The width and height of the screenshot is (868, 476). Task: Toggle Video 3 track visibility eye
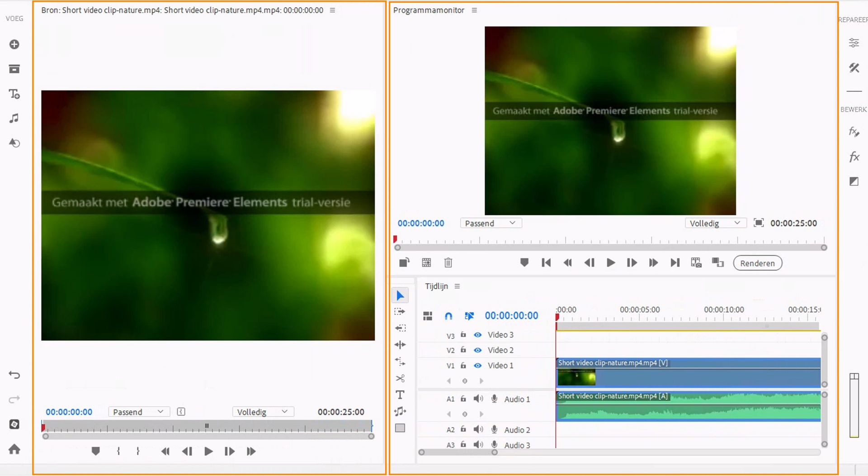[x=477, y=335]
